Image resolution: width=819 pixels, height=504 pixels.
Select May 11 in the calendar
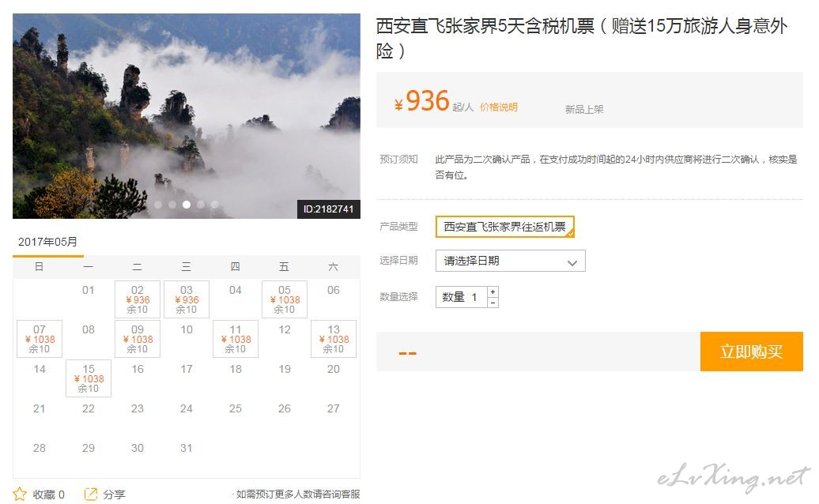coord(236,339)
